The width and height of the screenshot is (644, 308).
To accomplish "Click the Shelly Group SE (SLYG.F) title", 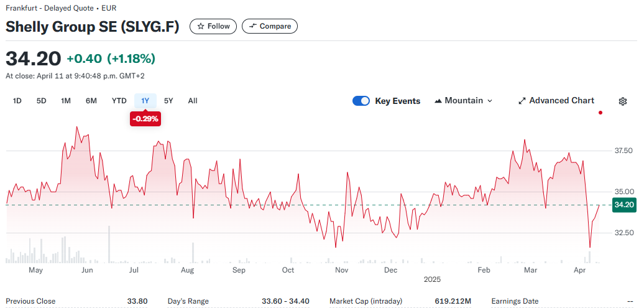I will click(x=93, y=27).
